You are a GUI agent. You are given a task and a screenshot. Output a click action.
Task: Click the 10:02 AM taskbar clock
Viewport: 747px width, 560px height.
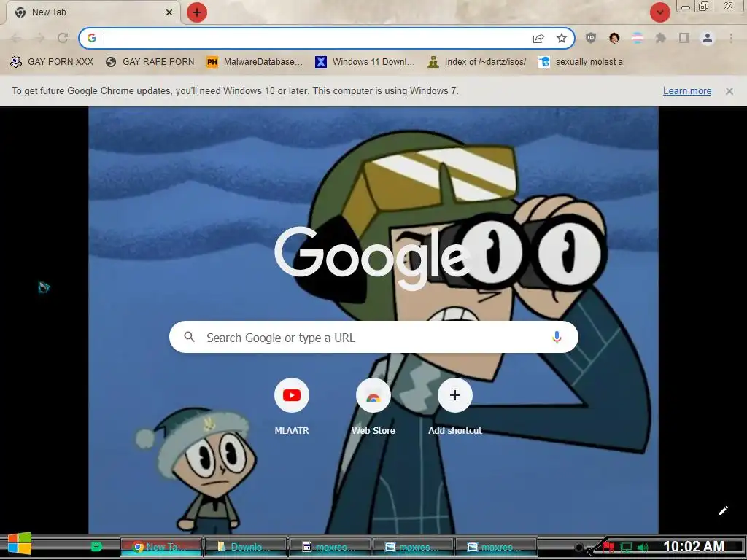pyautogui.click(x=694, y=547)
